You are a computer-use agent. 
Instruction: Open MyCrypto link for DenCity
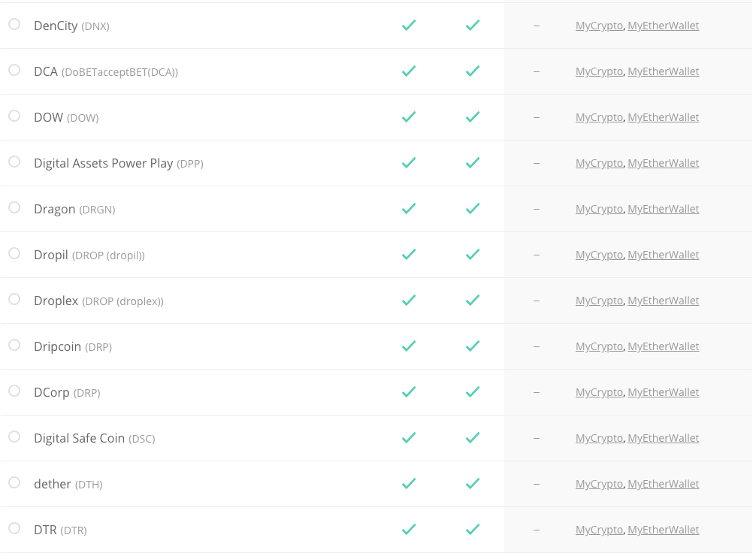pyautogui.click(x=599, y=26)
